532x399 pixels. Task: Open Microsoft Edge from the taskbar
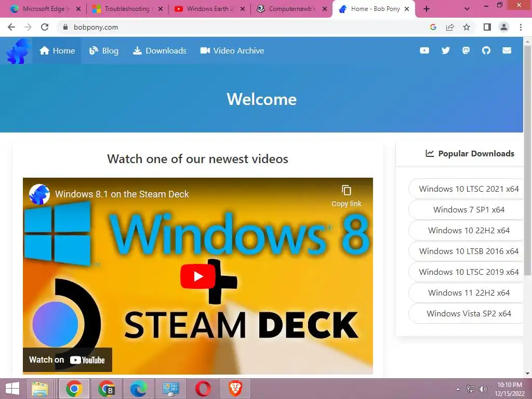click(138, 389)
